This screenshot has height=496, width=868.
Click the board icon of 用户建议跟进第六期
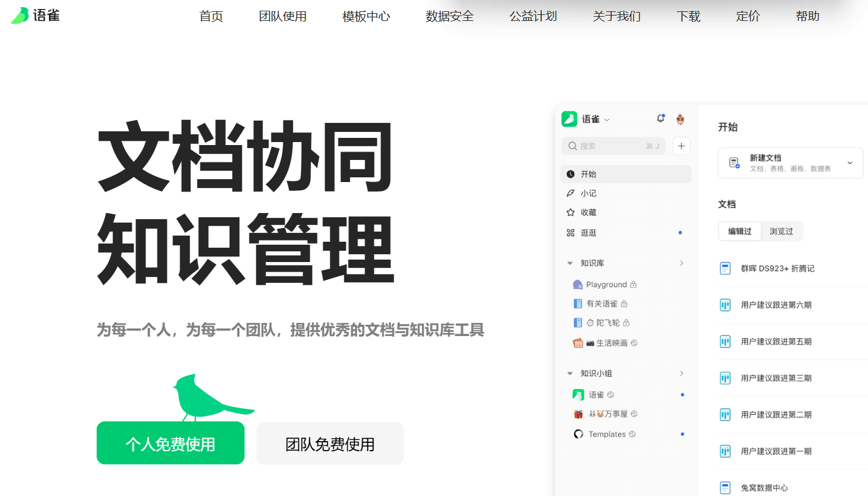(x=725, y=305)
